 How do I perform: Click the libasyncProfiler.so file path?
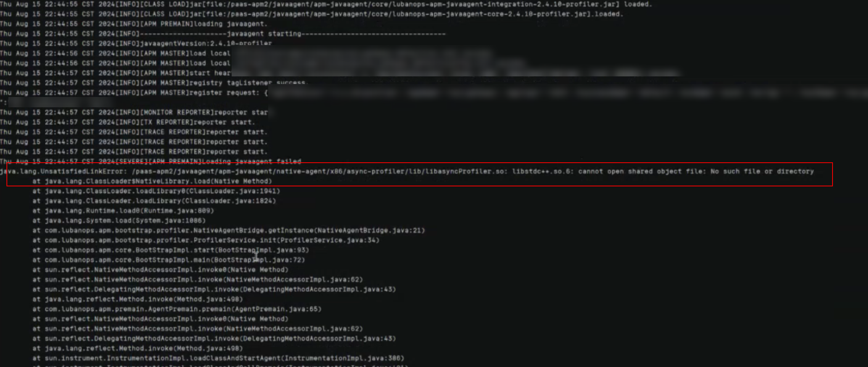320,171
